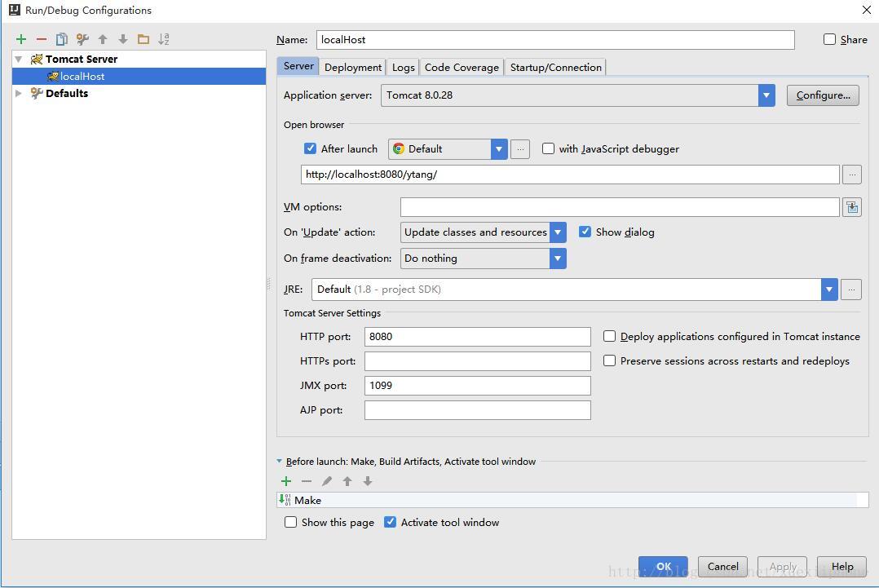This screenshot has width=879, height=588.
Task: Click the create new folder icon
Action: 144,39
